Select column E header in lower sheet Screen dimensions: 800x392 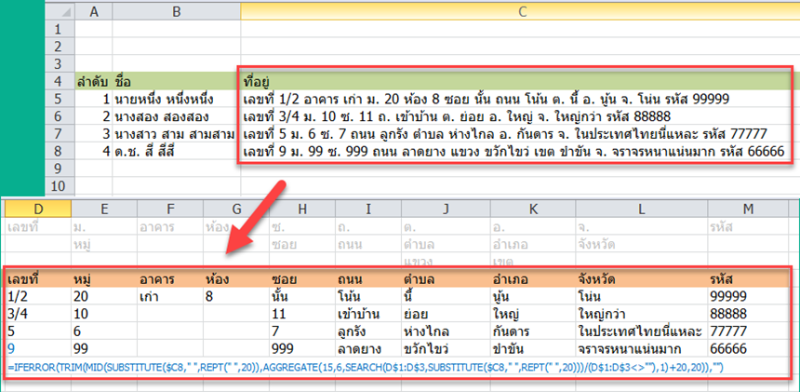tap(104, 208)
